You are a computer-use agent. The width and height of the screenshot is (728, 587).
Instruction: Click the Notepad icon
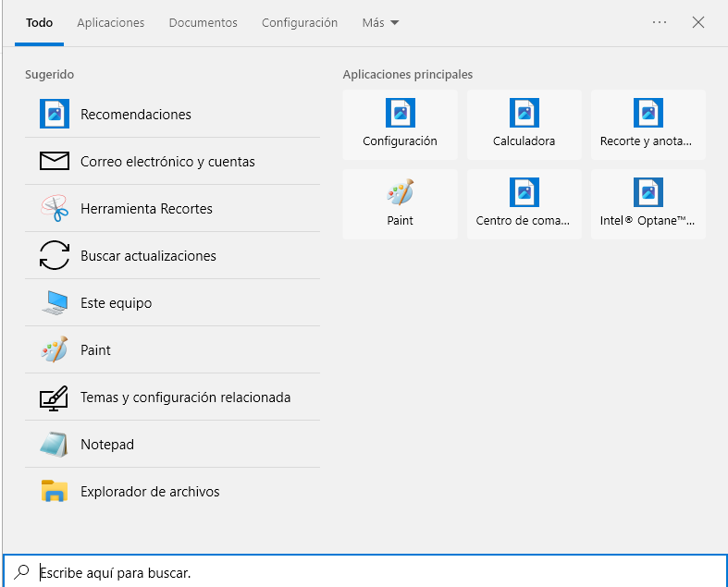tap(55, 445)
